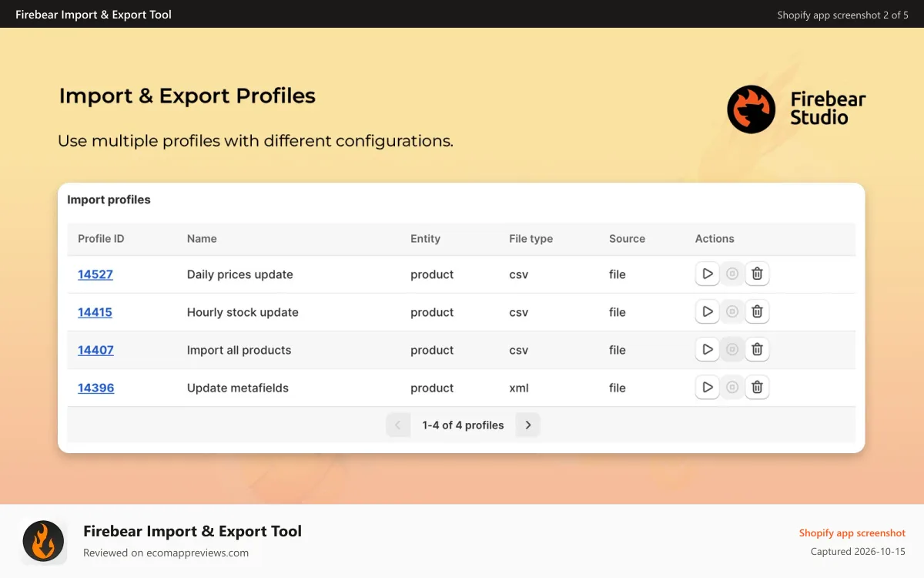
Task: Delete the Hourly stock update profile
Action: tap(757, 311)
